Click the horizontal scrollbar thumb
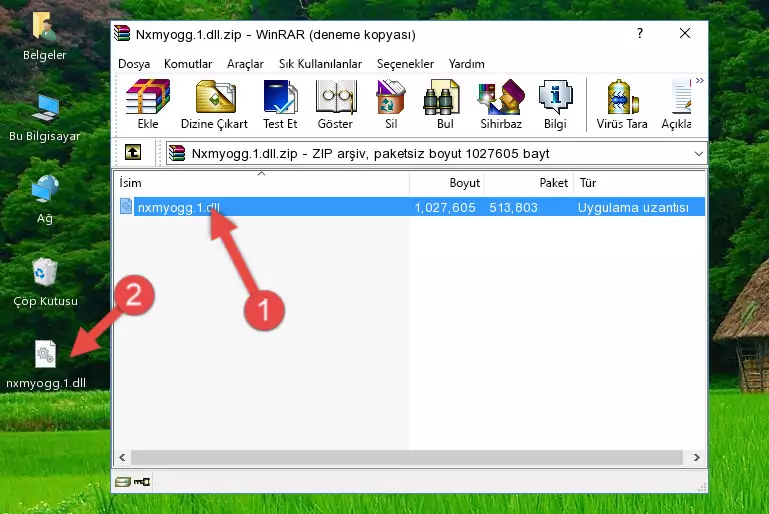769x514 pixels. (x=407, y=458)
